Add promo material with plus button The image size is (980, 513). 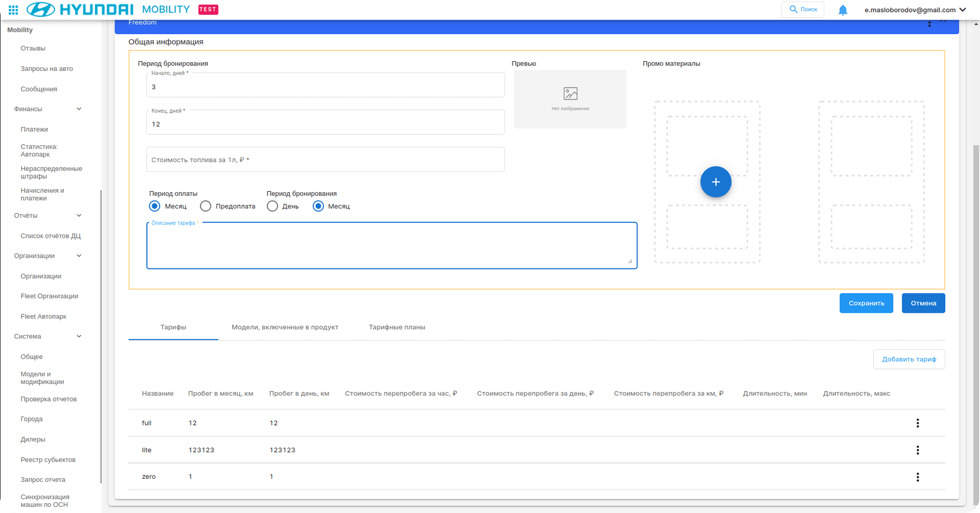click(715, 182)
